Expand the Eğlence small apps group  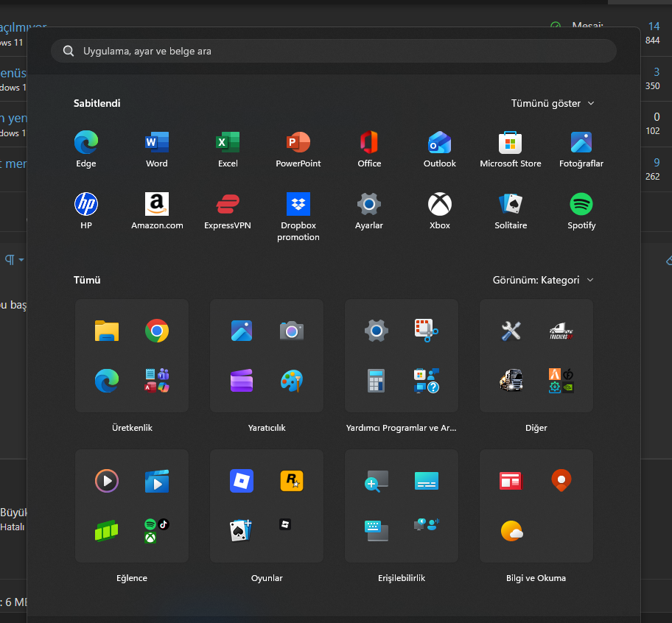tap(157, 531)
